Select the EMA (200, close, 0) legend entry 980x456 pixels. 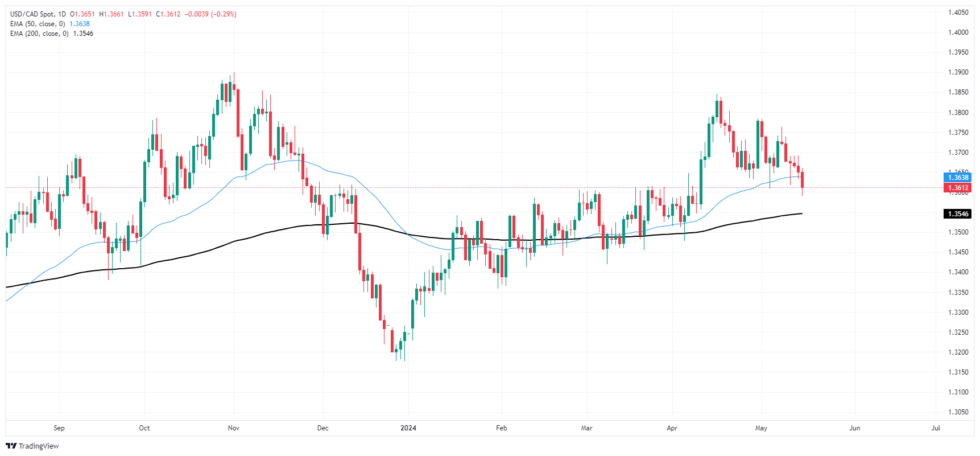tap(39, 34)
